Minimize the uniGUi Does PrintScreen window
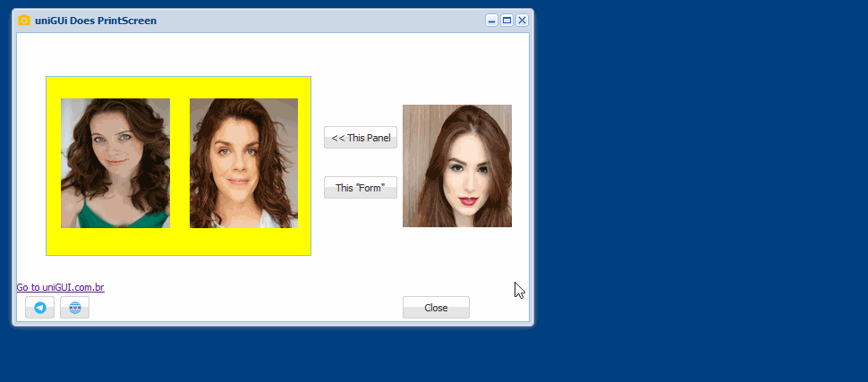 coord(491,21)
